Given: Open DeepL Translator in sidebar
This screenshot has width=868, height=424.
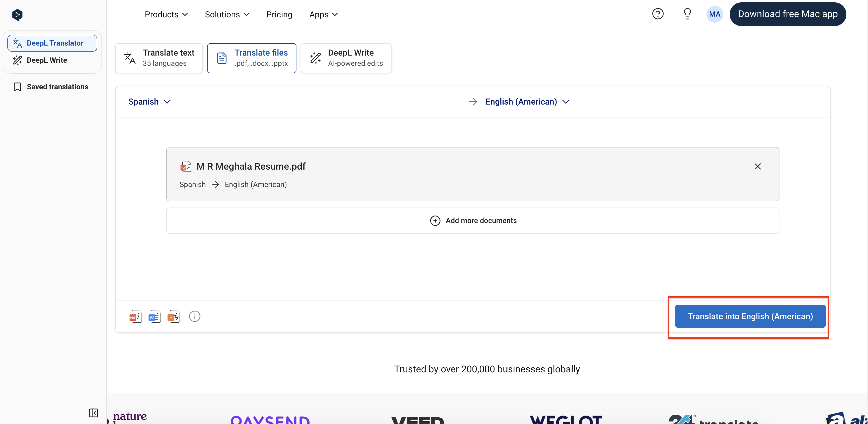Looking at the screenshot, I should 52,43.
